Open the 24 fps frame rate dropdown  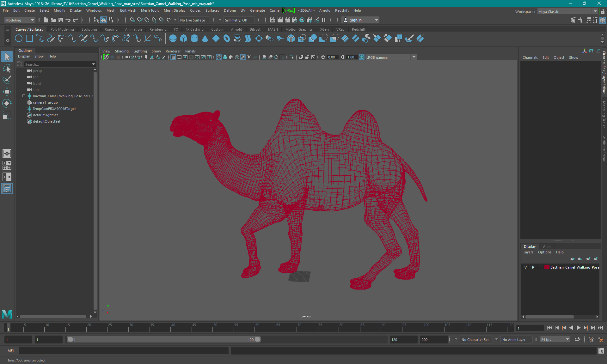pyautogui.click(x=555, y=340)
